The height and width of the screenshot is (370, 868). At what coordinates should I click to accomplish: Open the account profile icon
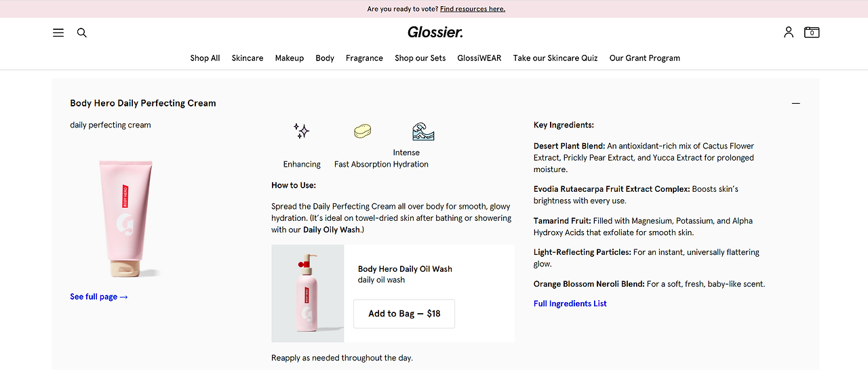tap(789, 32)
